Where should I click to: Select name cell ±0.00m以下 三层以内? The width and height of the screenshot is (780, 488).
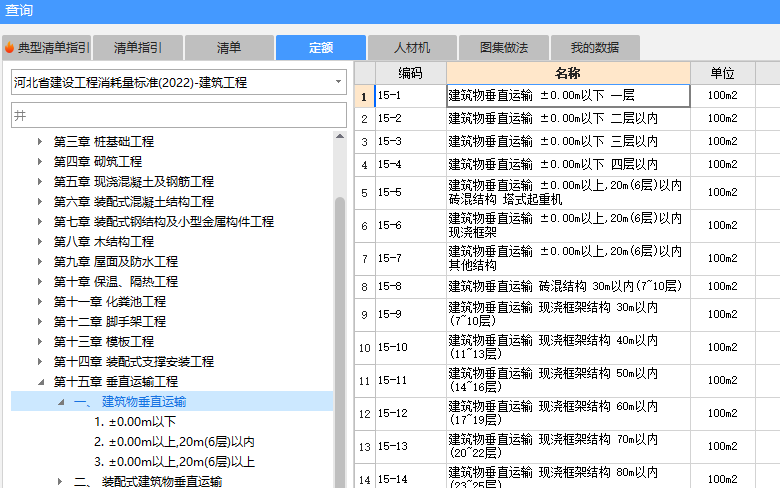(x=568, y=141)
